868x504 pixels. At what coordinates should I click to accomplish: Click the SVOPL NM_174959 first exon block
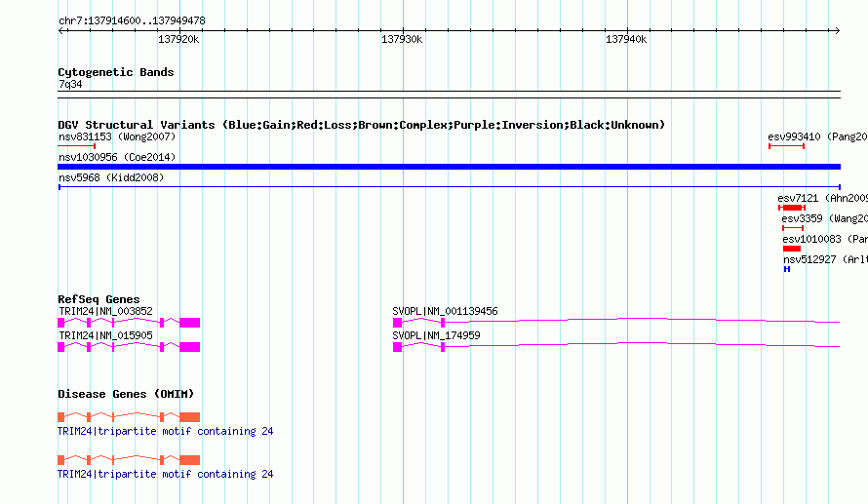(x=397, y=347)
